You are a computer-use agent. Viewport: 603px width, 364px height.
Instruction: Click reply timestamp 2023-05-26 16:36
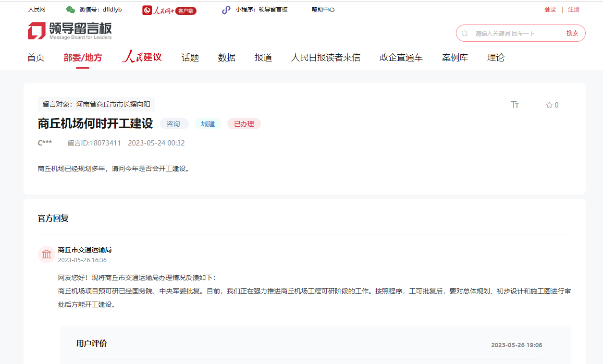pos(82,260)
